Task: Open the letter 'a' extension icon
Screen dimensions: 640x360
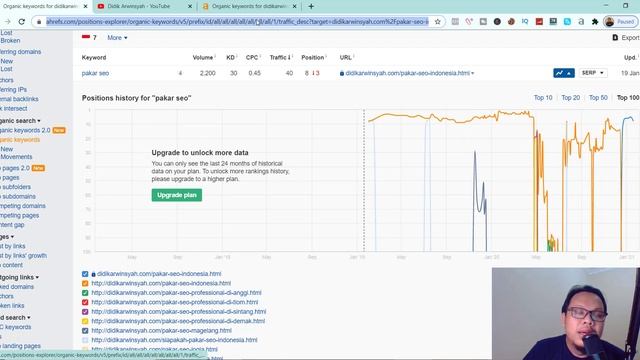Action: pos(581,22)
